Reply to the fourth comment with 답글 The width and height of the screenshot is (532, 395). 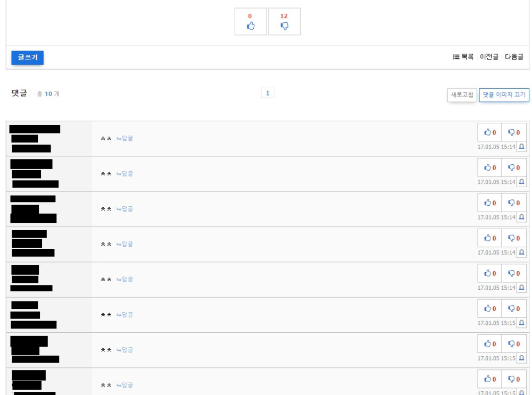coord(124,244)
